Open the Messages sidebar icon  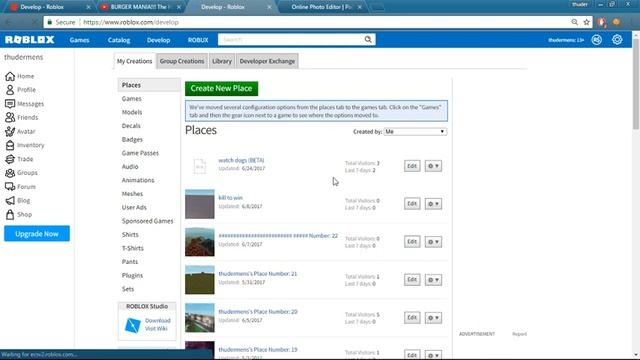pyautogui.click(x=10, y=104)
